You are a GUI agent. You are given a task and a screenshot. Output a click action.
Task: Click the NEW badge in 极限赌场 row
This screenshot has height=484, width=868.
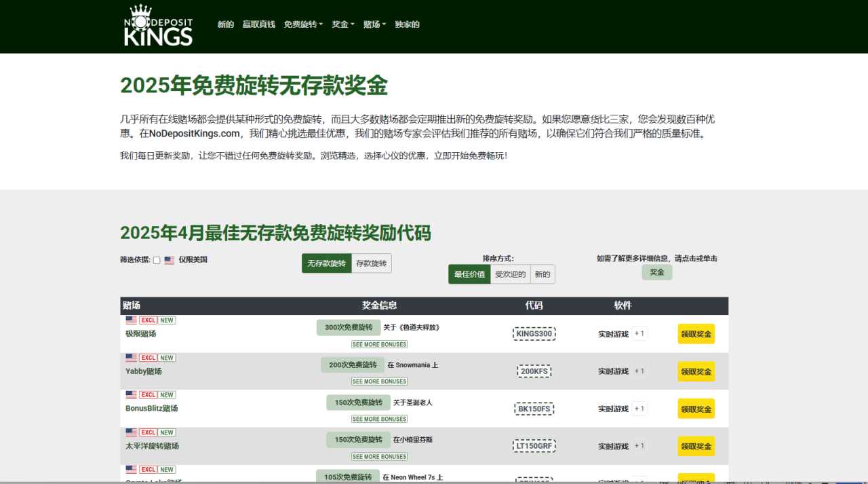[x=167, y=320]
